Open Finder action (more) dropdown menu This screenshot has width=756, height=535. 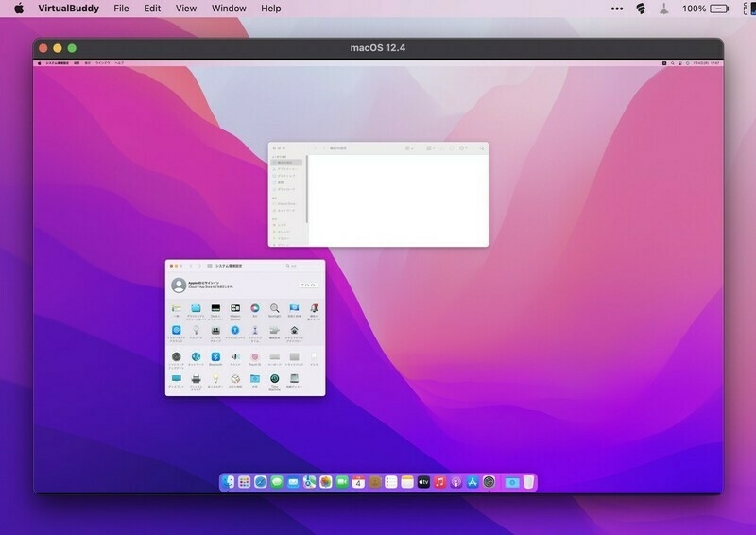coord(463,148)
